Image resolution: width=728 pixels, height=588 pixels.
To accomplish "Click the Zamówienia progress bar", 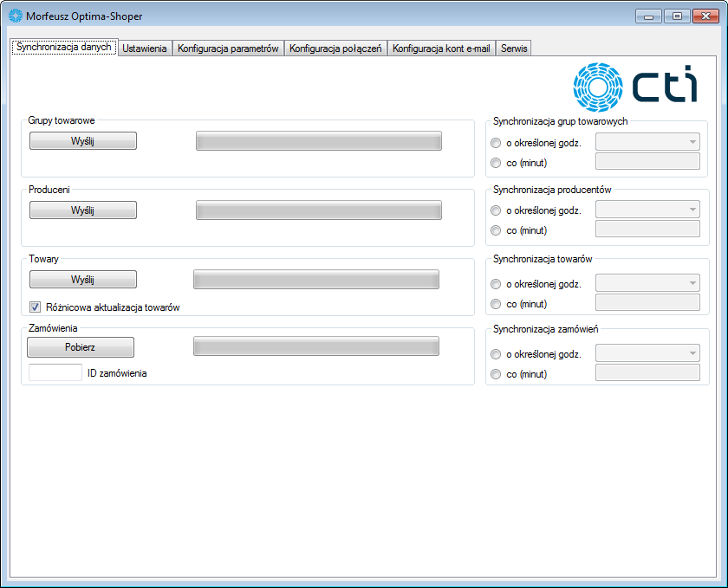I will coord(316,346).
